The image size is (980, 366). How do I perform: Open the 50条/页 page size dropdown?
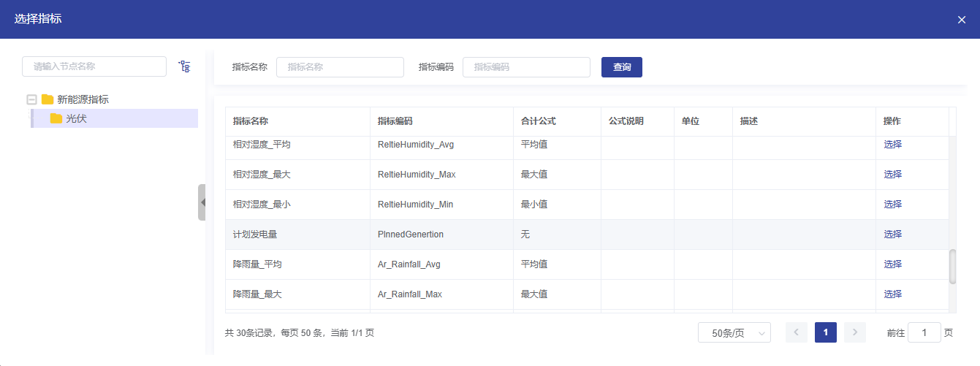[734, 333]
